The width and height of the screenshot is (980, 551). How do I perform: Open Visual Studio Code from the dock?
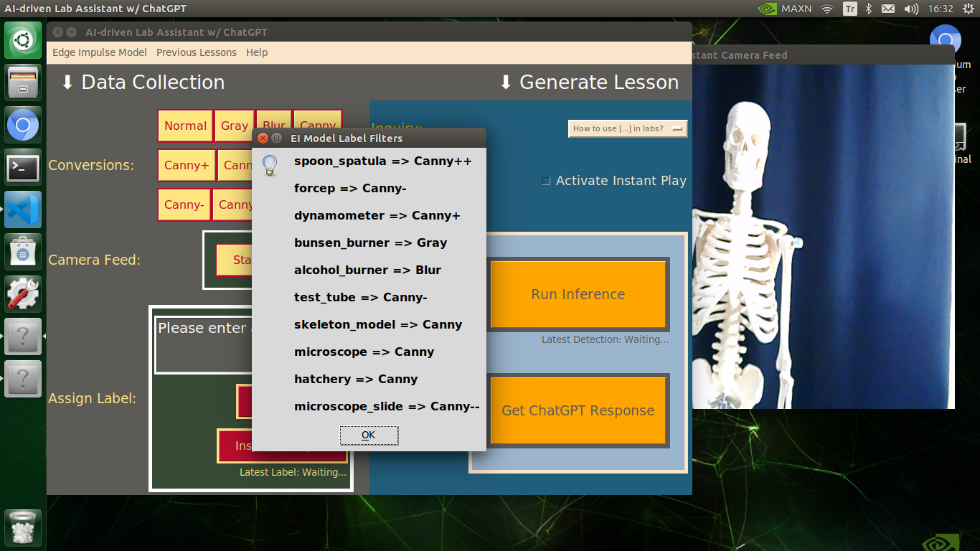(22, 209)
